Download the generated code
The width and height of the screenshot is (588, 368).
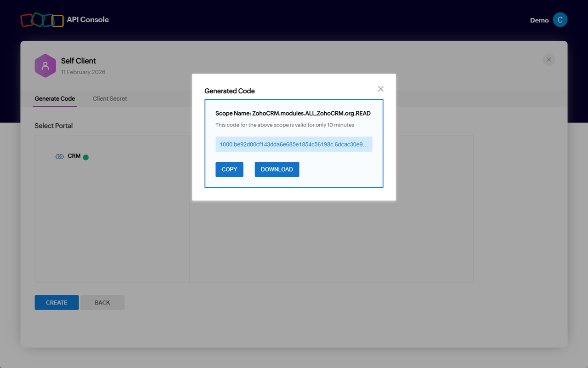(x=277, y=169)
